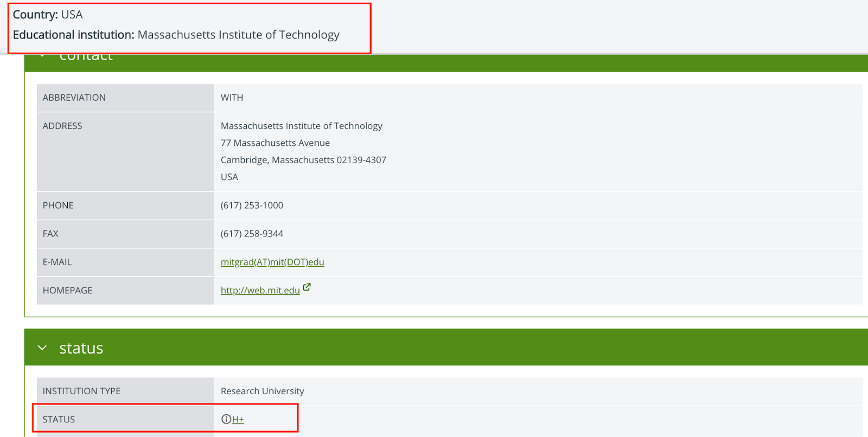
Task: Click the E-MAIL row label
Action: coord(57,262)
